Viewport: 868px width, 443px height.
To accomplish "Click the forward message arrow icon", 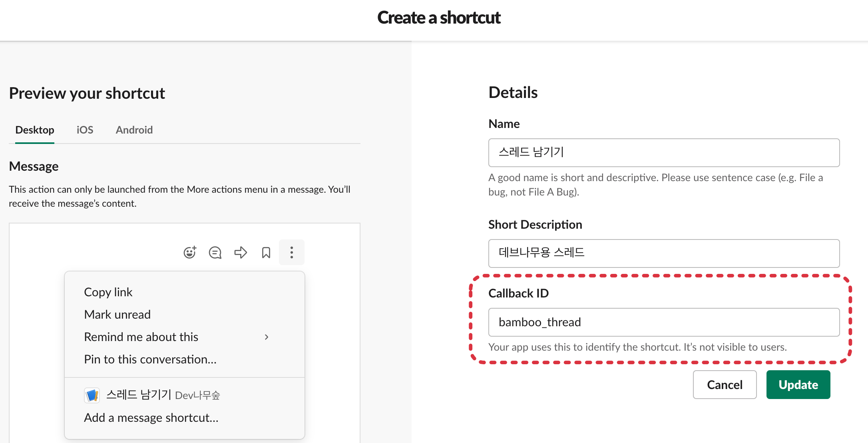I will point(241,252).
